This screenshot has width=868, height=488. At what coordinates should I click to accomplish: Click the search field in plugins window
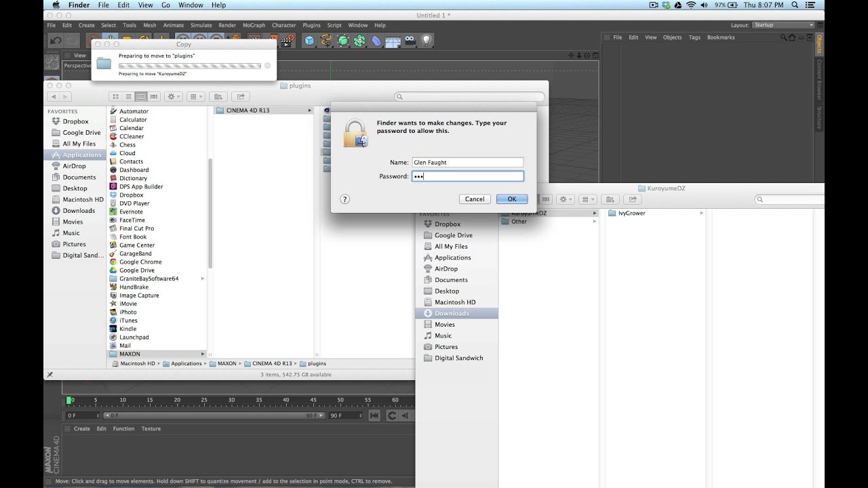470,97
